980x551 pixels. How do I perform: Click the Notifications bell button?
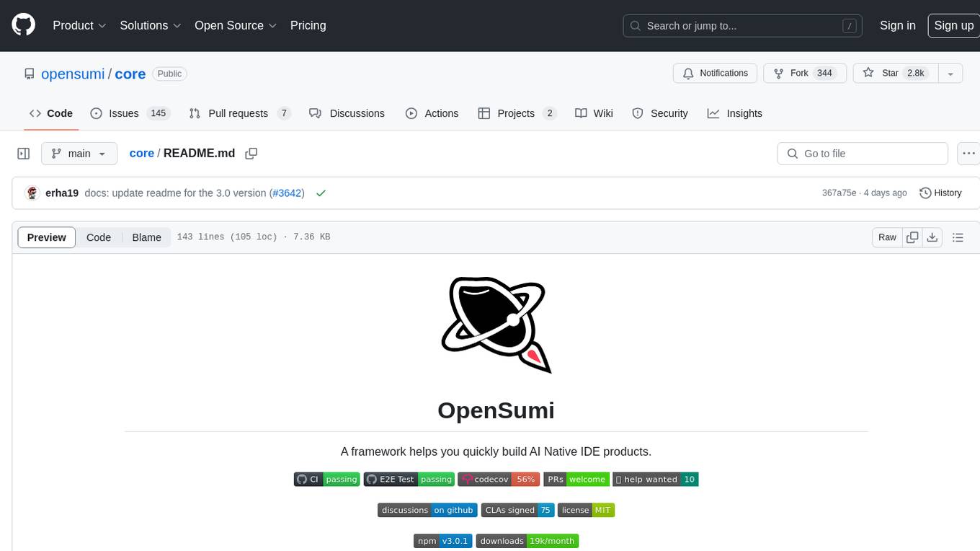(x=716, y=74)
